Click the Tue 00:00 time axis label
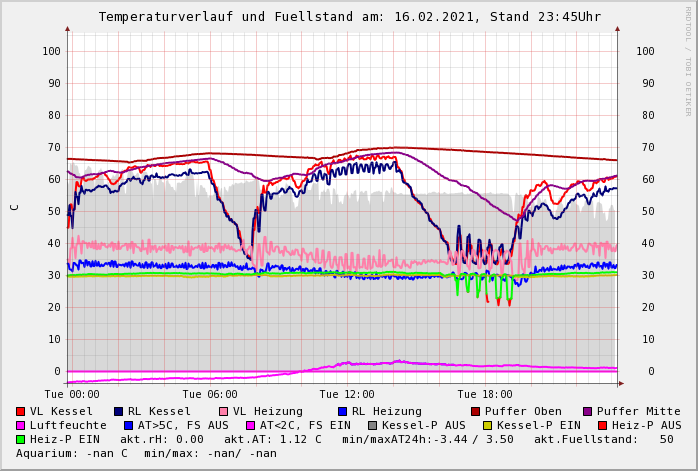The image size is (698, 471). [x=72, y=394]
